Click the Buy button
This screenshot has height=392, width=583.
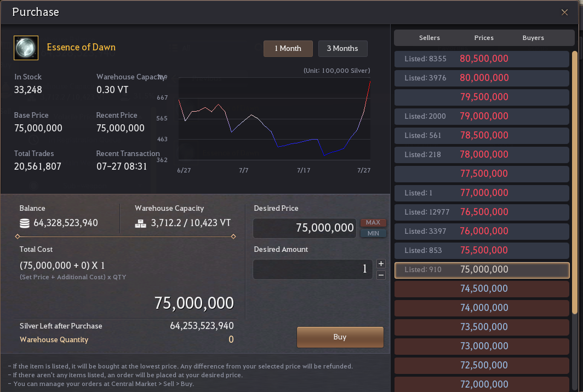(340, 337)
